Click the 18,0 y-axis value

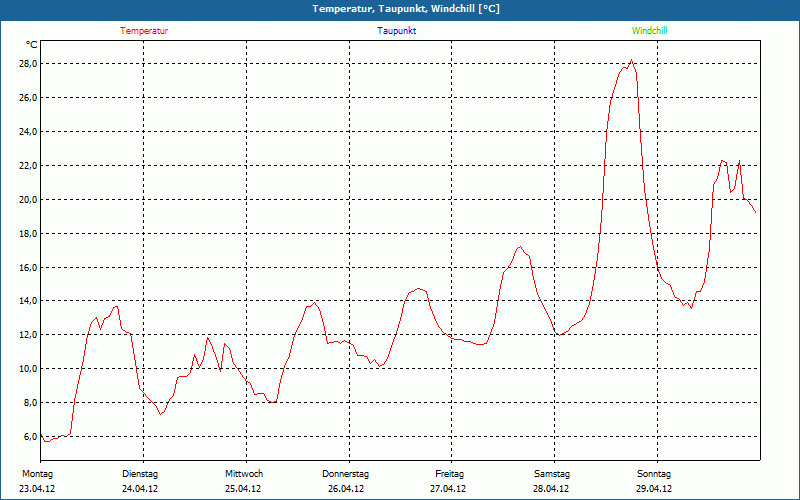pyautogui.click(x=27, y=233)
